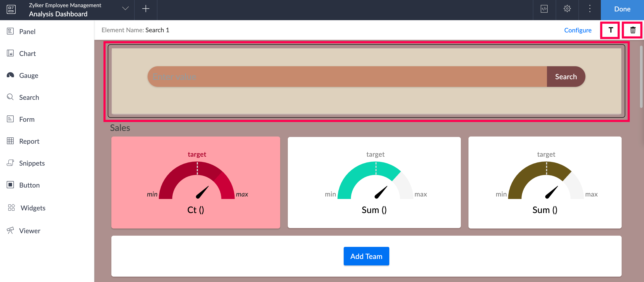This screenshot has height=282, width=644.
Task: Expand the Analysis Dashboard page dropdown
Action: click(125, 9)
